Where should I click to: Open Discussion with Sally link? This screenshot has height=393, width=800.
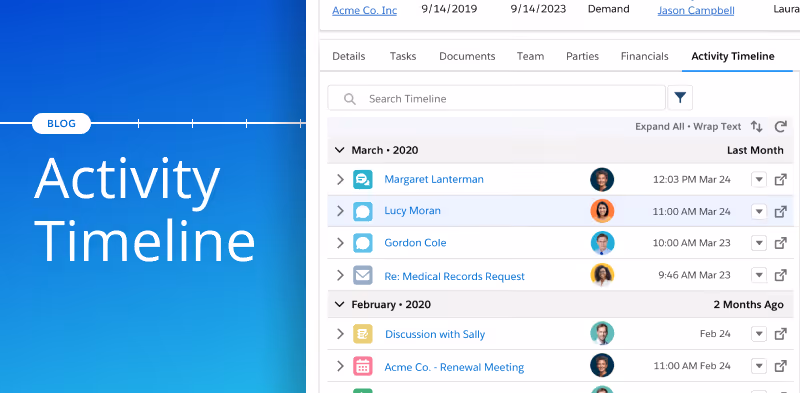pyautogui.click(x=435, y=334)
